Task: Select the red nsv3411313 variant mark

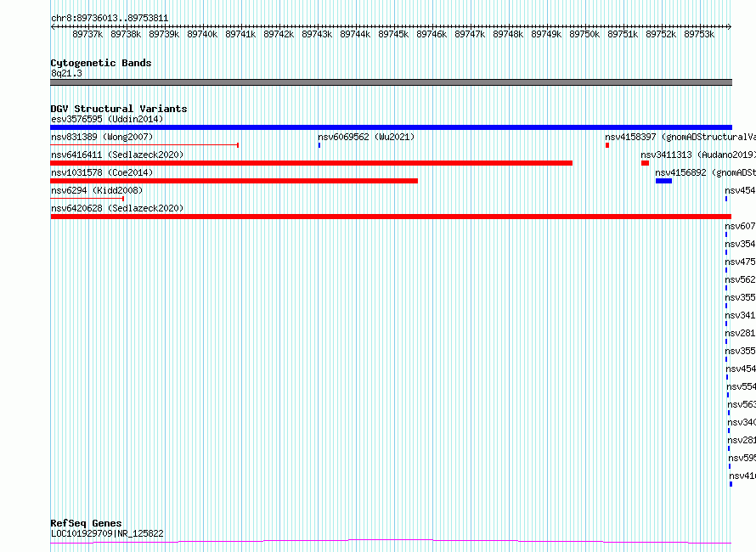Action: click(x=645, y=163)
